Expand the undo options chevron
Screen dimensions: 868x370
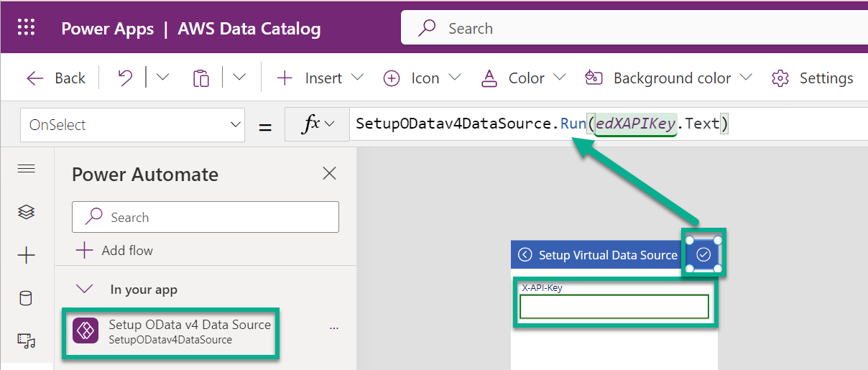point(163,78)
